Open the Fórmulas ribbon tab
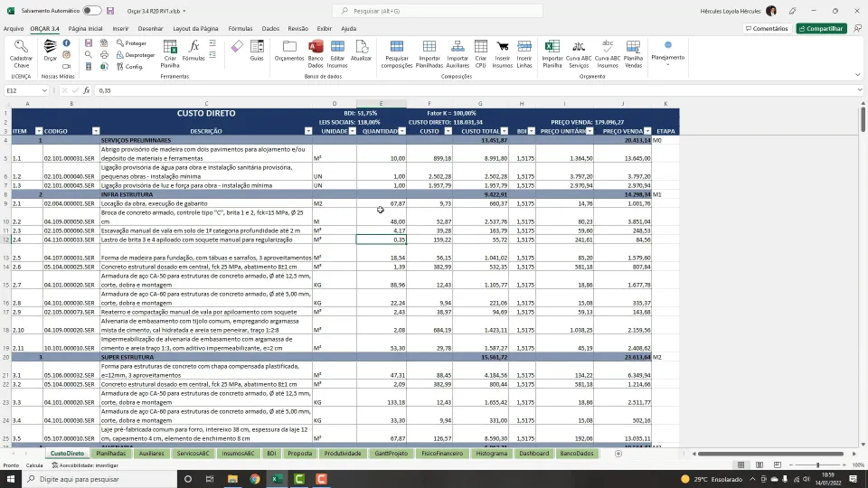This screenshot has height=488, width=868. point(241,28)
